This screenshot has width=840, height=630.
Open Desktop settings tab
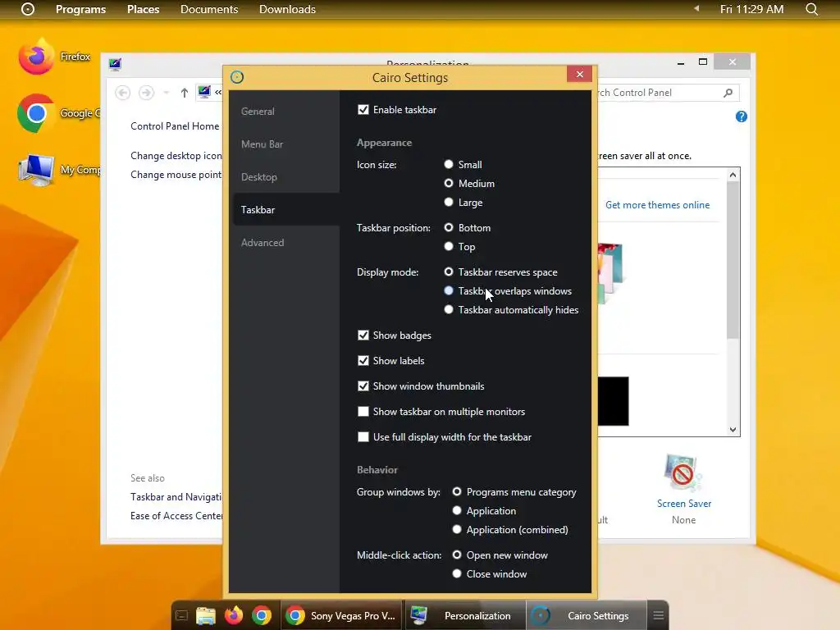pyautogui.click(x=286, y=177)
